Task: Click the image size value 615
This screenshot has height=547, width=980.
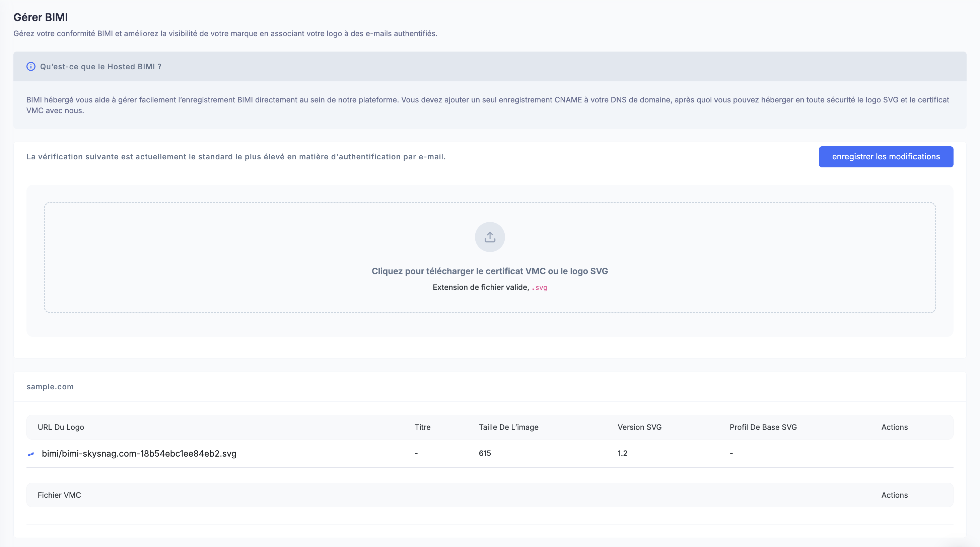Action: 485,453
